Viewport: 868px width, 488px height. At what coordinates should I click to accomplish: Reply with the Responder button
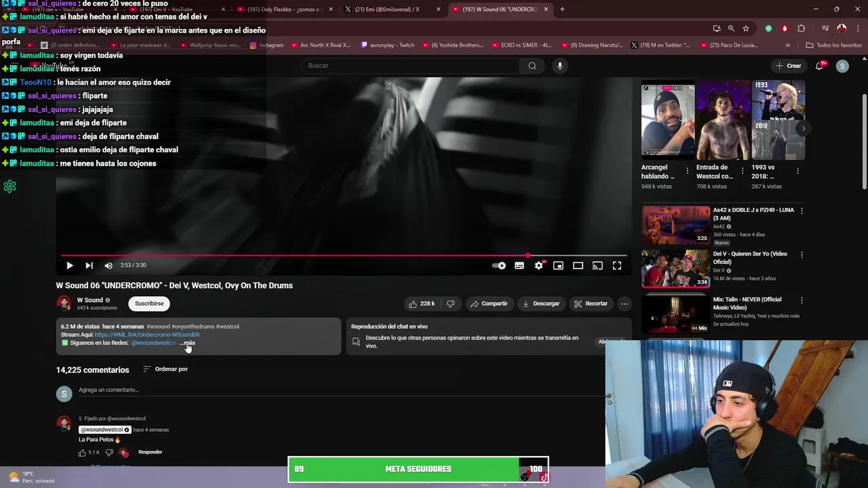pos(150,452)
